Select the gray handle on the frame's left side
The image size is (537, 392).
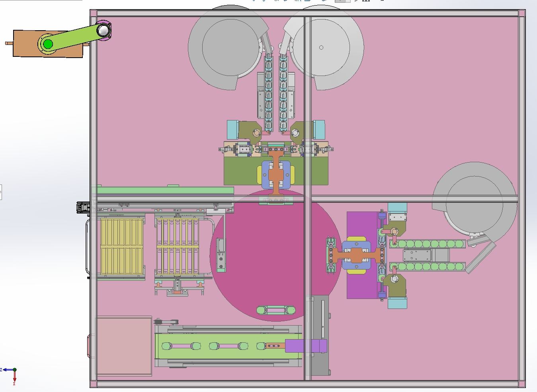(x=88, y=247)
